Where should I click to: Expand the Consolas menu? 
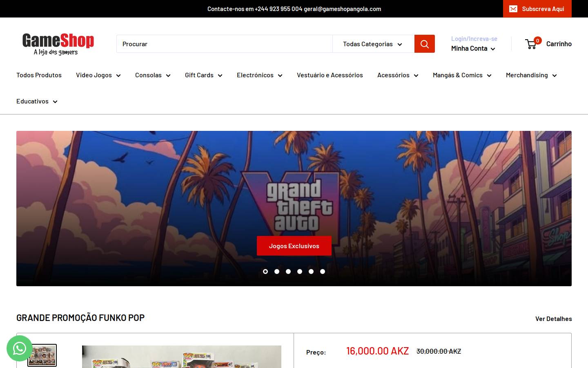click(153, 75)
